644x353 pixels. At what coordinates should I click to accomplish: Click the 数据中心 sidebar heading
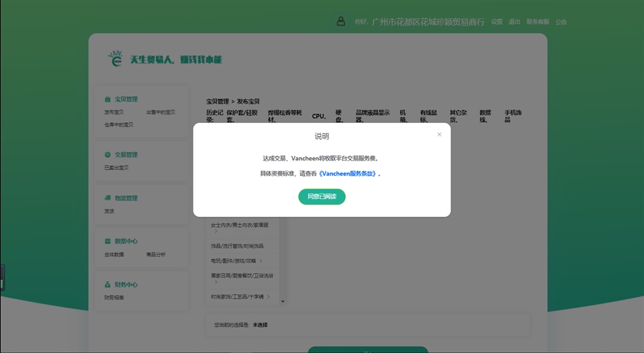coord(126,241)
